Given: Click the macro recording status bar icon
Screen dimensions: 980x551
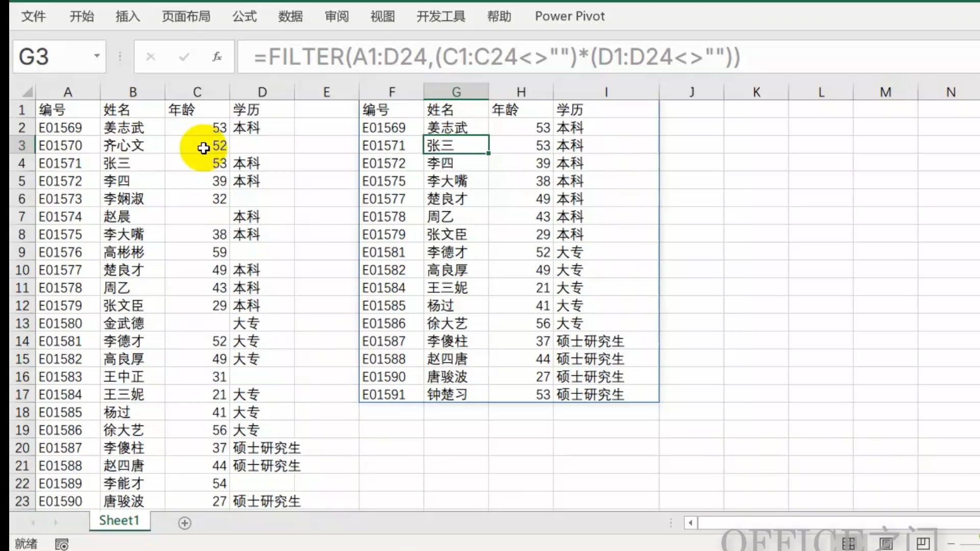Looking at the screenshot, I should [62, 544].
